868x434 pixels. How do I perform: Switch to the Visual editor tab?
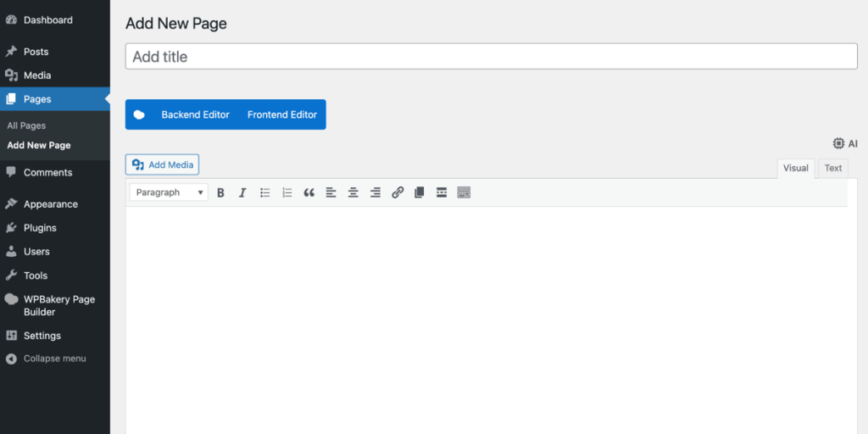coord(795,169)
